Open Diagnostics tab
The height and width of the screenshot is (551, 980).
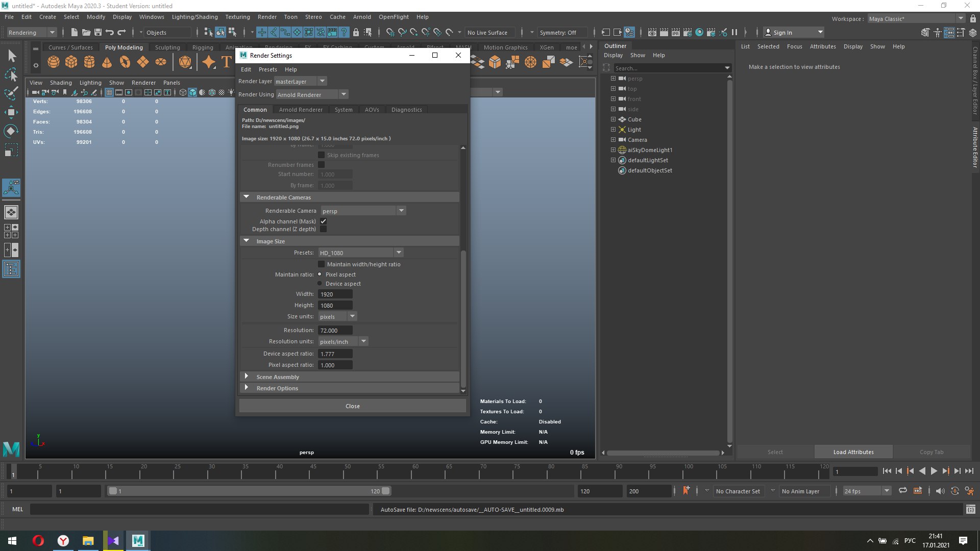coord(406,110)
